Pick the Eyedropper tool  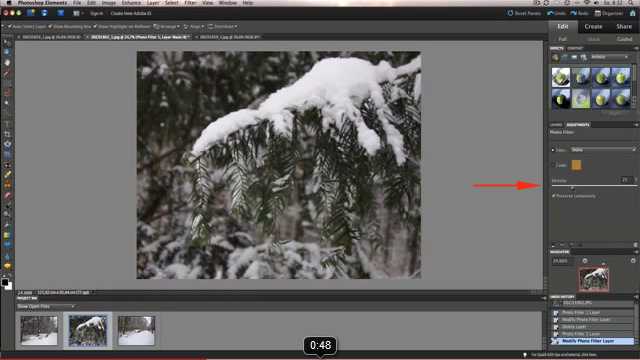tap(7, 73)
